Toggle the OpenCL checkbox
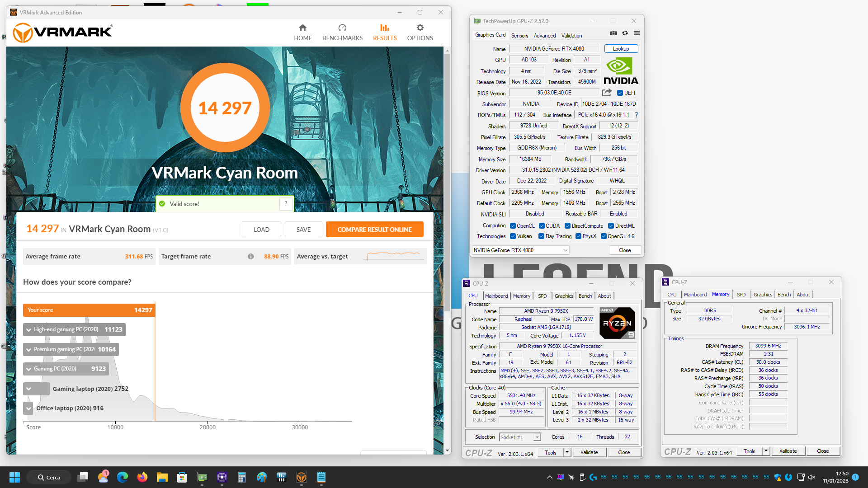The image size is (868, 488). tap(513, 226)
